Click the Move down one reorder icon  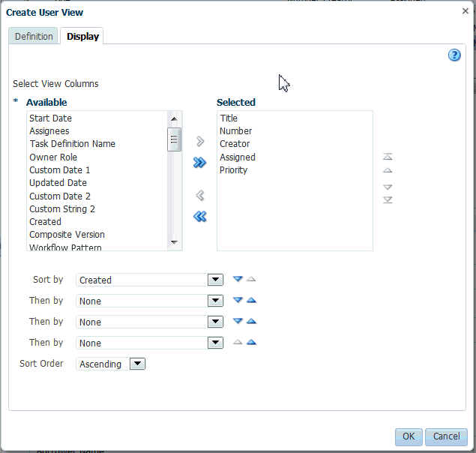coord(388,187)
